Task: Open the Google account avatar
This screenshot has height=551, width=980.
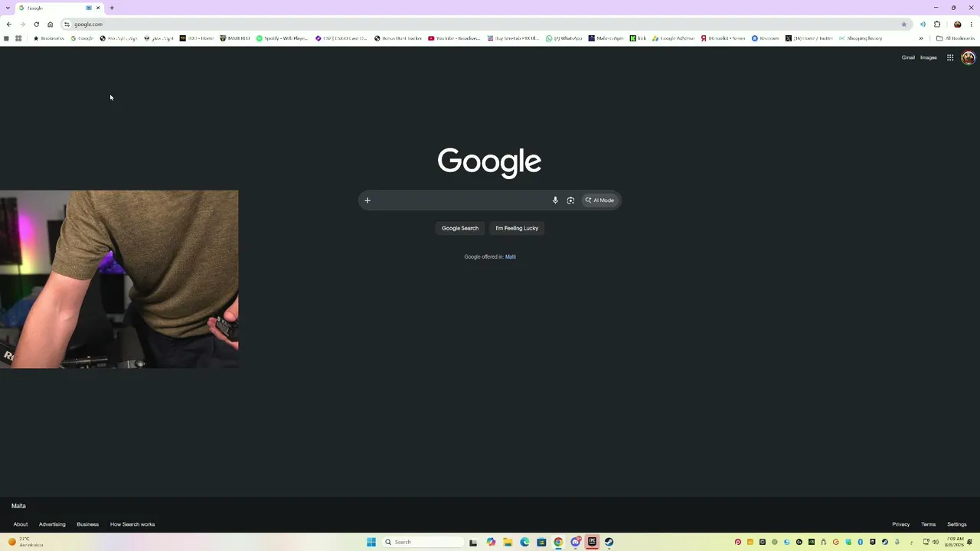Action: tap(968, 57)
